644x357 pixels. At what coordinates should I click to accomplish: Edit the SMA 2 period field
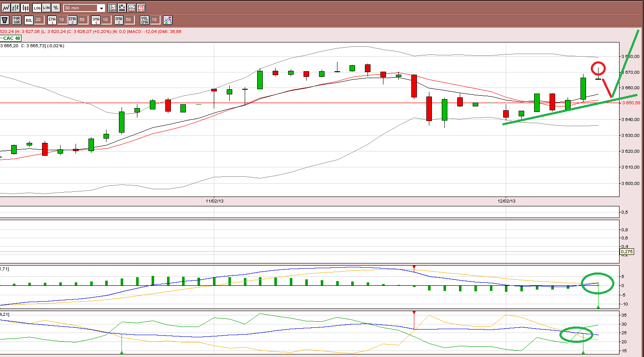click(129, 20)
